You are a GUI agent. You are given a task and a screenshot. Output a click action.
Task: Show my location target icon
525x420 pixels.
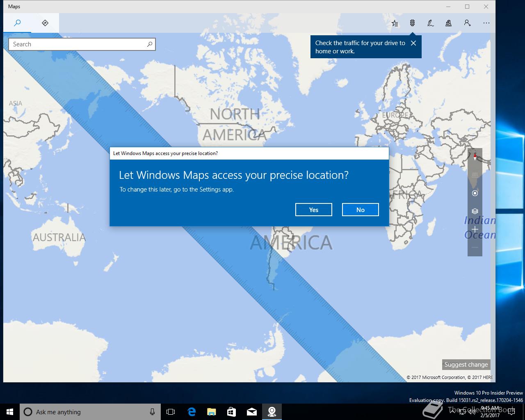point(475,193)
